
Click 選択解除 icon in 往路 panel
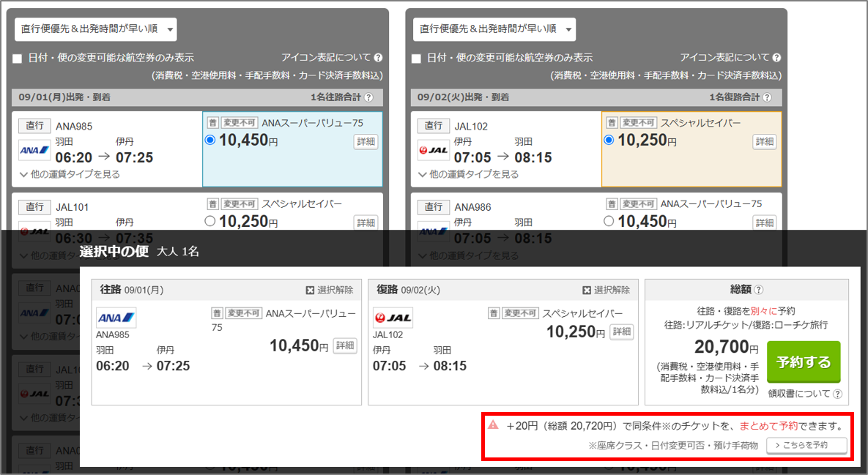click(x=310, y=291)
